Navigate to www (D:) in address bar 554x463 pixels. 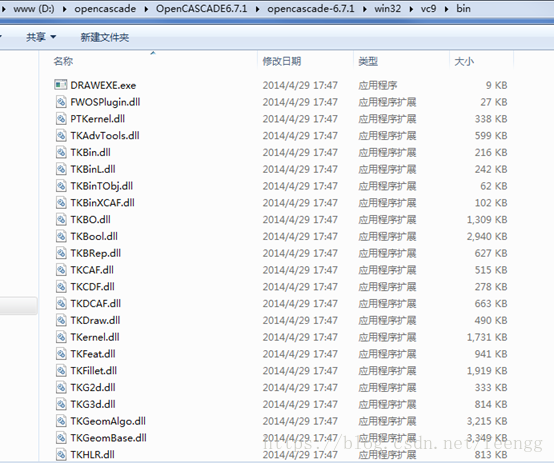34,8
